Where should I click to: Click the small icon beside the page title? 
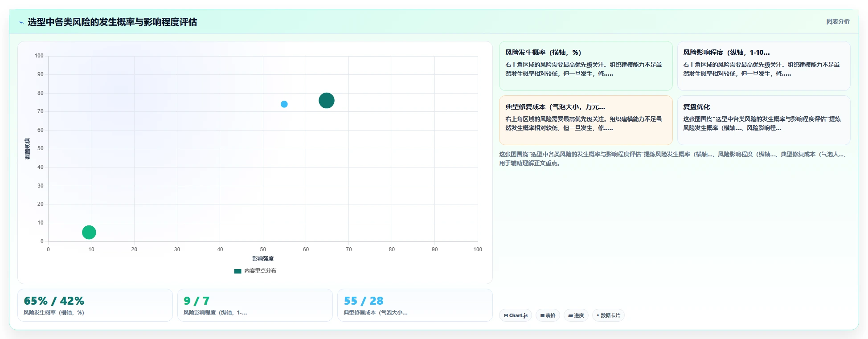click(21, 22)
